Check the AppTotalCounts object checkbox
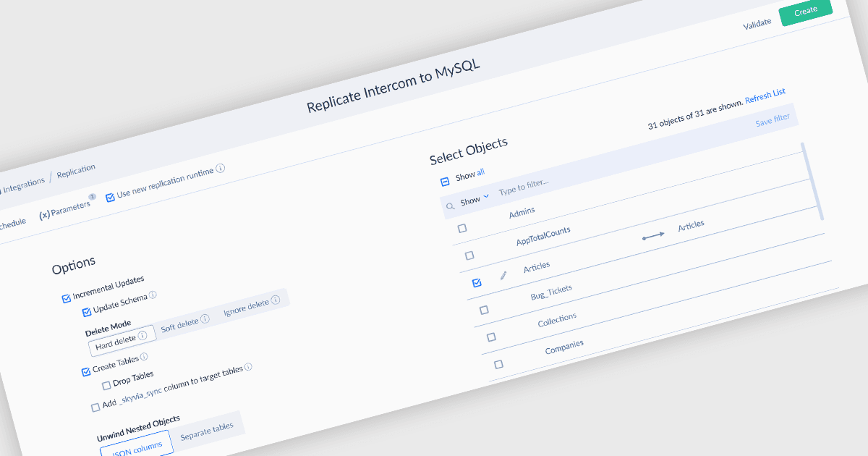868x456 pixels. pyautogui.click(x=469, y=256)
